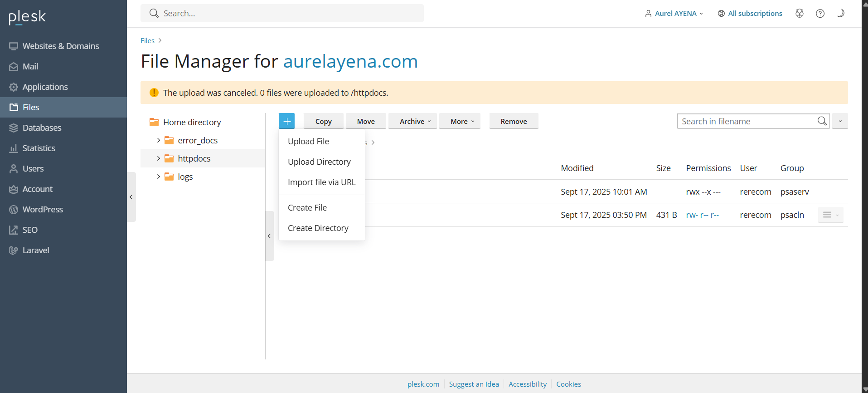The width and height of the screenshot is (868, 393).
Task: Expand the error_docs folder chevron
Action: click(158, 140)
